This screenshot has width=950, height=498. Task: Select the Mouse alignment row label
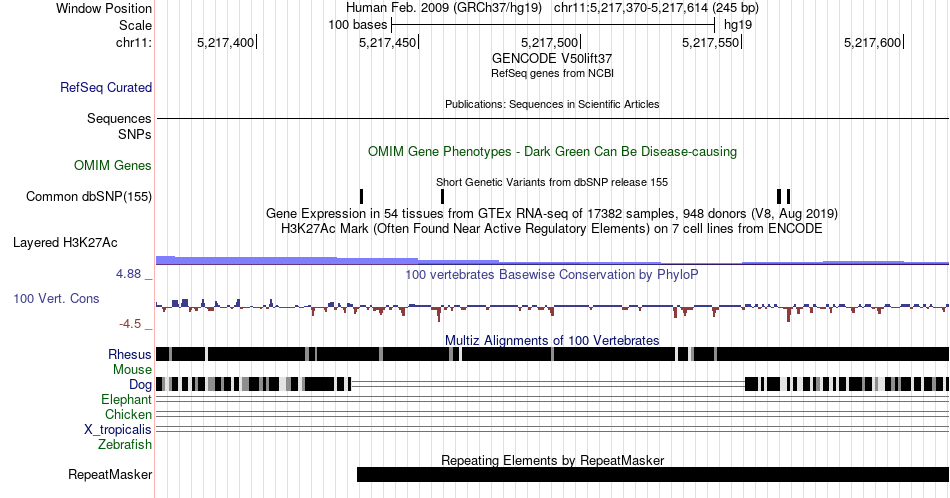pos(132,370)
